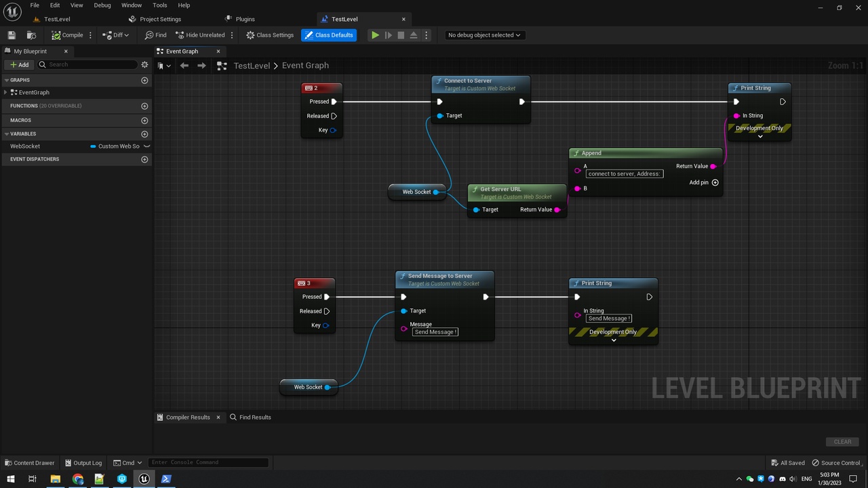The width and height of the screenshot is (868, 488).
Task: Click the Browse to asset icon
Action: click(31, 35)
